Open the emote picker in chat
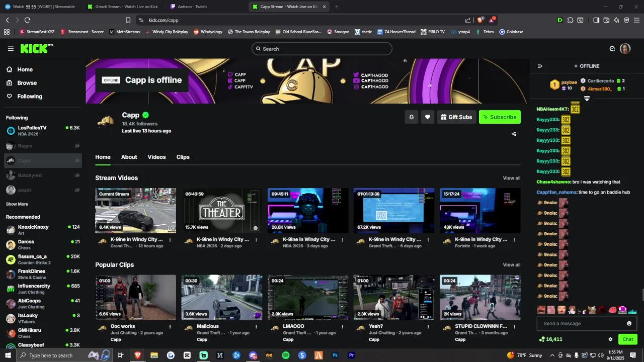This screenshot has width=644, height=362. (629, 323)
